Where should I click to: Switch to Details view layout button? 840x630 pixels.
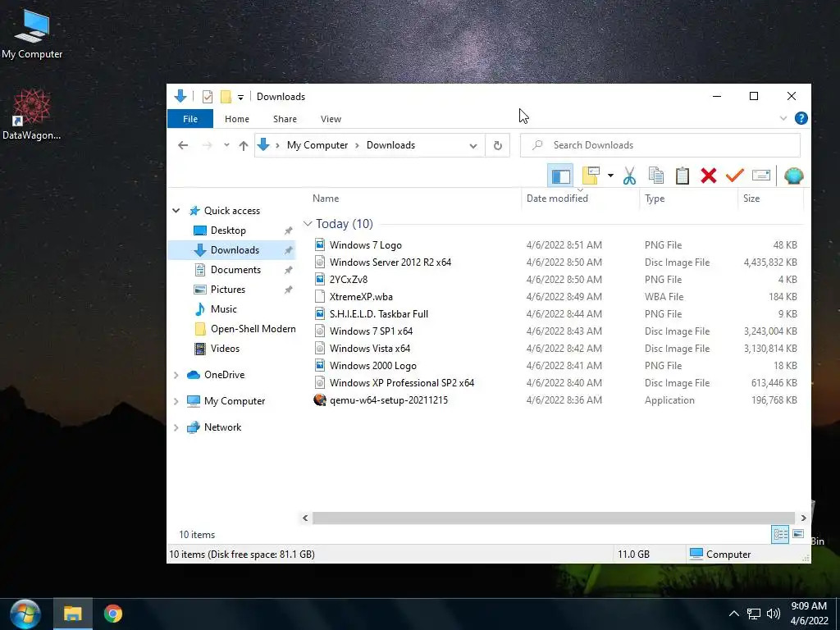coord(780,534)
